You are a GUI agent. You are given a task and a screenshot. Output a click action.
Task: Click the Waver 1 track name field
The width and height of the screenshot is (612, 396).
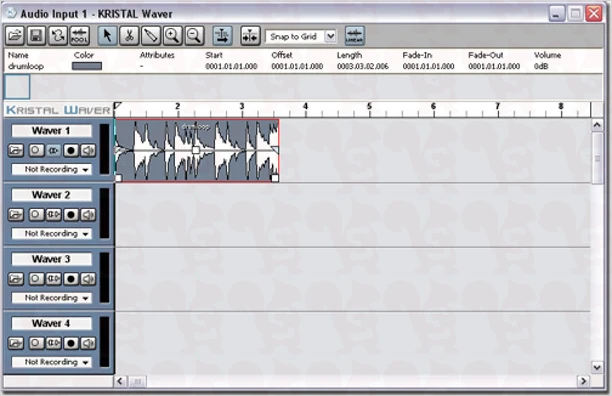[52, 131]
